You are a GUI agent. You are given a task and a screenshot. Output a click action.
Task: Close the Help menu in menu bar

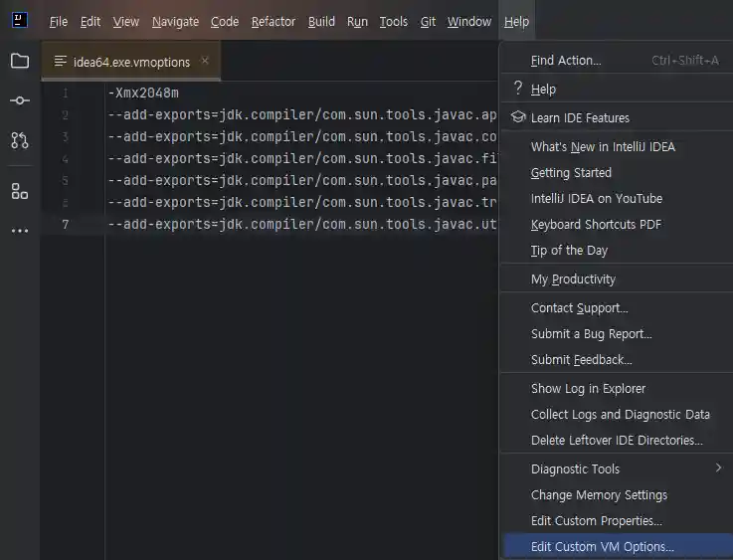(x=516, y=22)
